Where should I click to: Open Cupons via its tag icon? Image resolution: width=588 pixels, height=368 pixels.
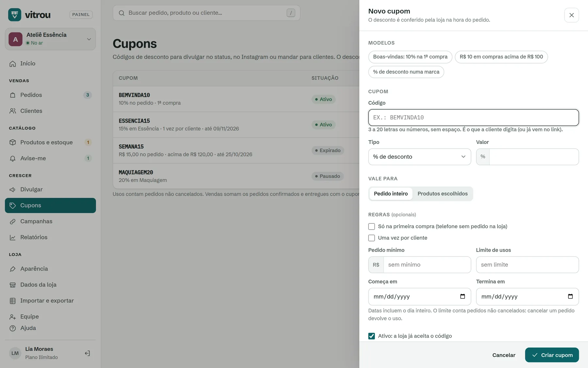[x=13, y=205]
